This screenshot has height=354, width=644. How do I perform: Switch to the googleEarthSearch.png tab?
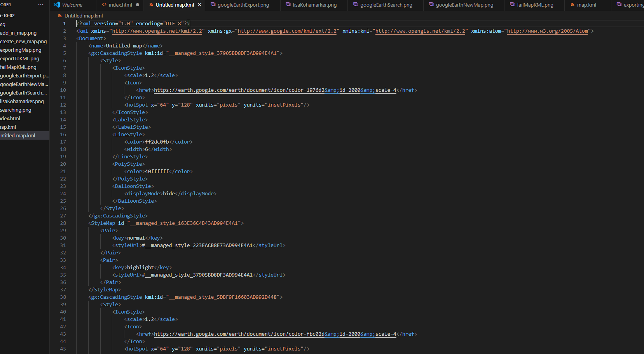pyautogui.click(x=386, y=5)
